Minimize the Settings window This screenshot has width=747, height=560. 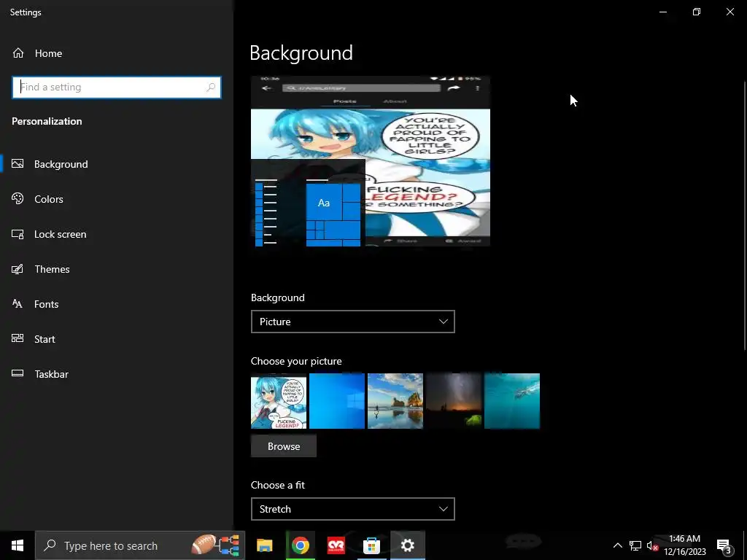click(663, 12)
